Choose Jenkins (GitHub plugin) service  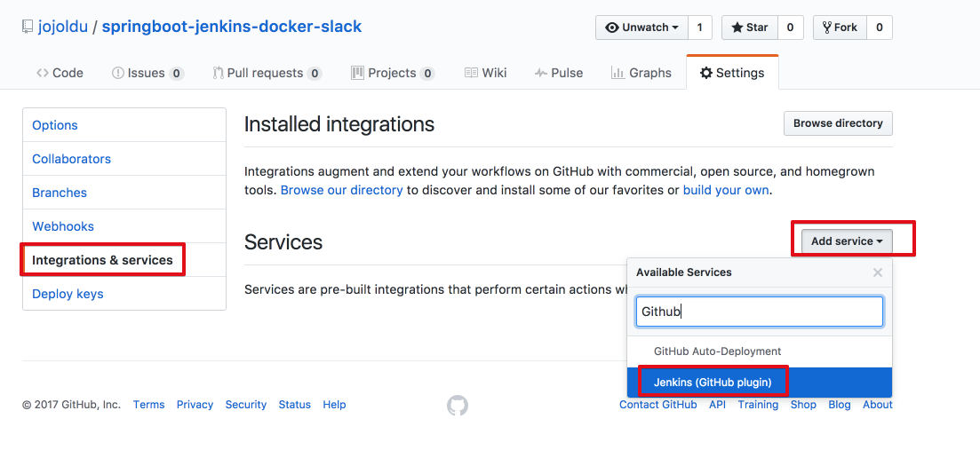click(760, 382)
